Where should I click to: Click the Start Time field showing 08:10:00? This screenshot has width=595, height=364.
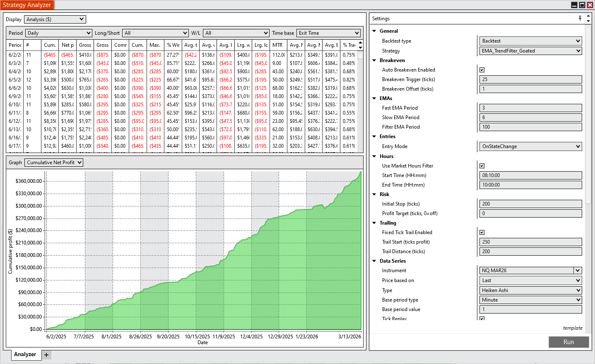[x=530, y=175]
